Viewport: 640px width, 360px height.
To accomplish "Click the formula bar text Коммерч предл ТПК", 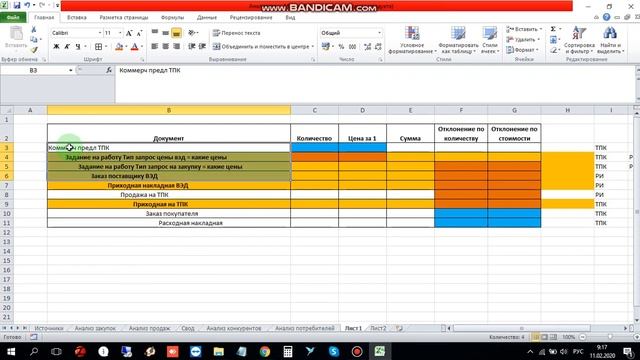I will point(150,70).
